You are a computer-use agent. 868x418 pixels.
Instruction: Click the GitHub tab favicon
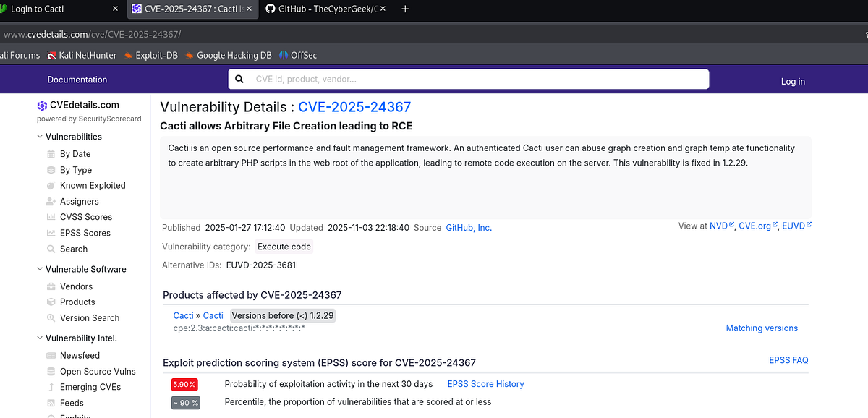click(x=271, y=9)
